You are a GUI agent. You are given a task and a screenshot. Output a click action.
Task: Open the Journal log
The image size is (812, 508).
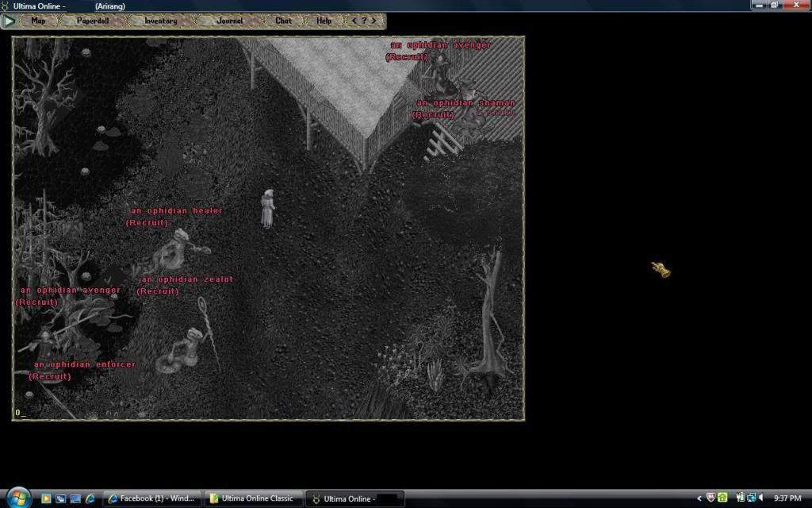230,21
